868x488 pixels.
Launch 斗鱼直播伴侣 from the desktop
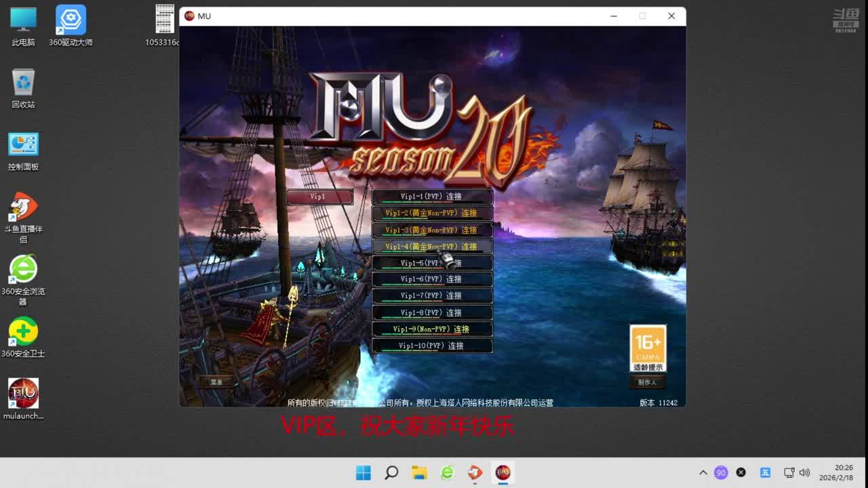coord(23,207)
